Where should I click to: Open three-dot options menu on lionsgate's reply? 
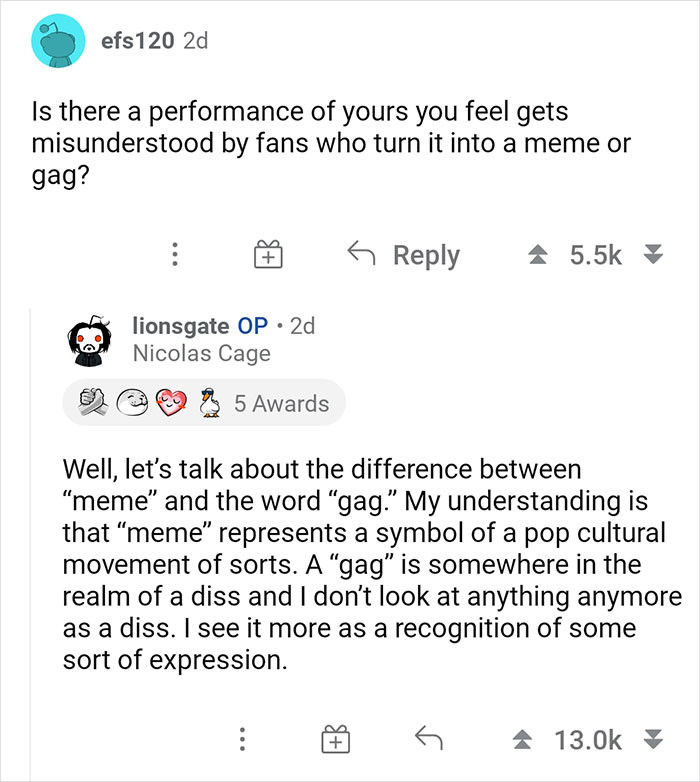[240, 740]
